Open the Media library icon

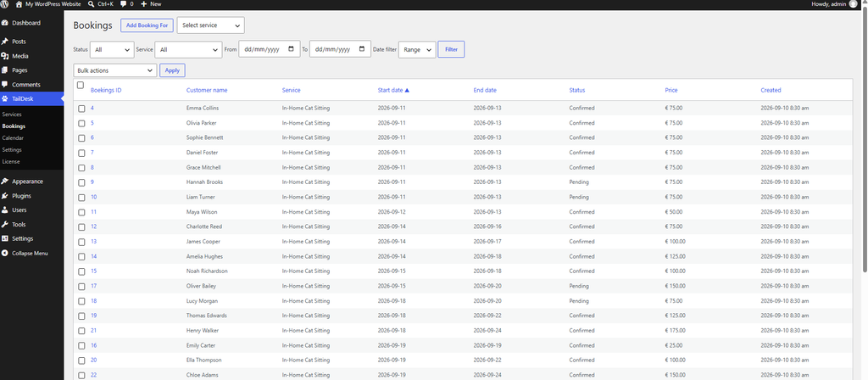click(5, 56)
